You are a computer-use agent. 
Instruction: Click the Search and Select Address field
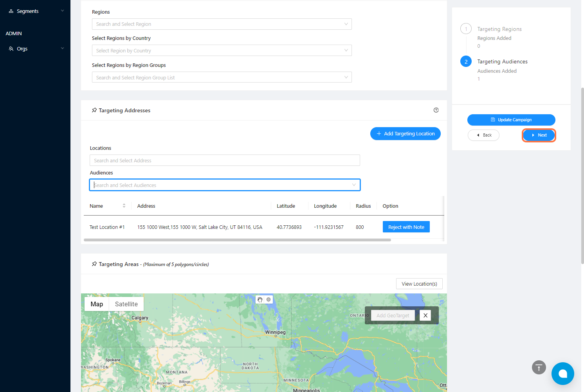tap(225, 160)
